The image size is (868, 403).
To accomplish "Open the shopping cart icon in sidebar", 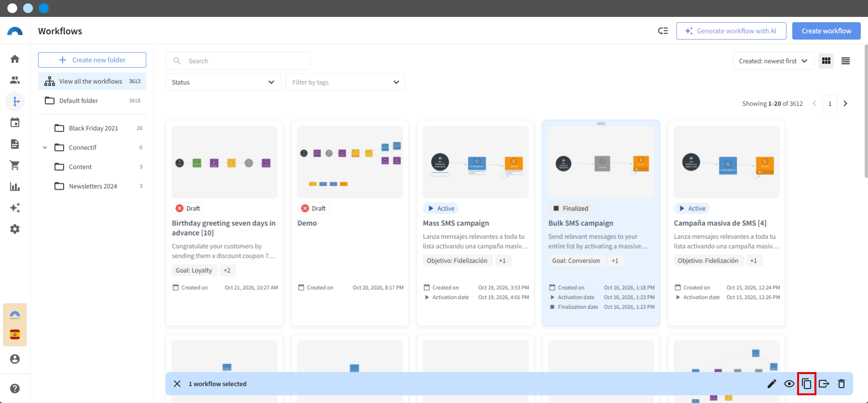I will click(x=15, y=165).
